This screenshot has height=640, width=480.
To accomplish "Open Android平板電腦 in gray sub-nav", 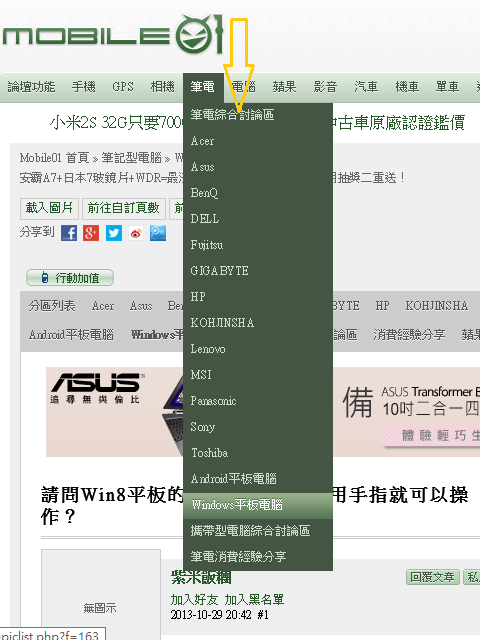I will click(x=71, y=335).
